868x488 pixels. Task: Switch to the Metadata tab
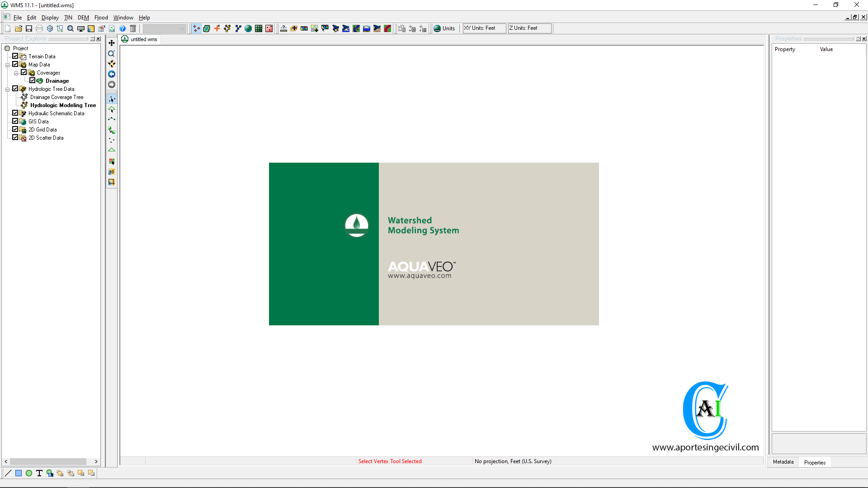click(783, 462)
